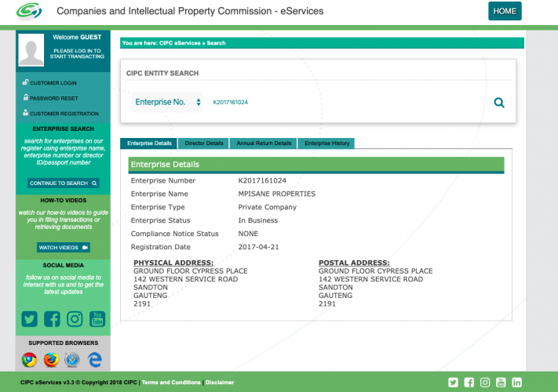
Task: Click the Continue to Search button
Action: 63,183
